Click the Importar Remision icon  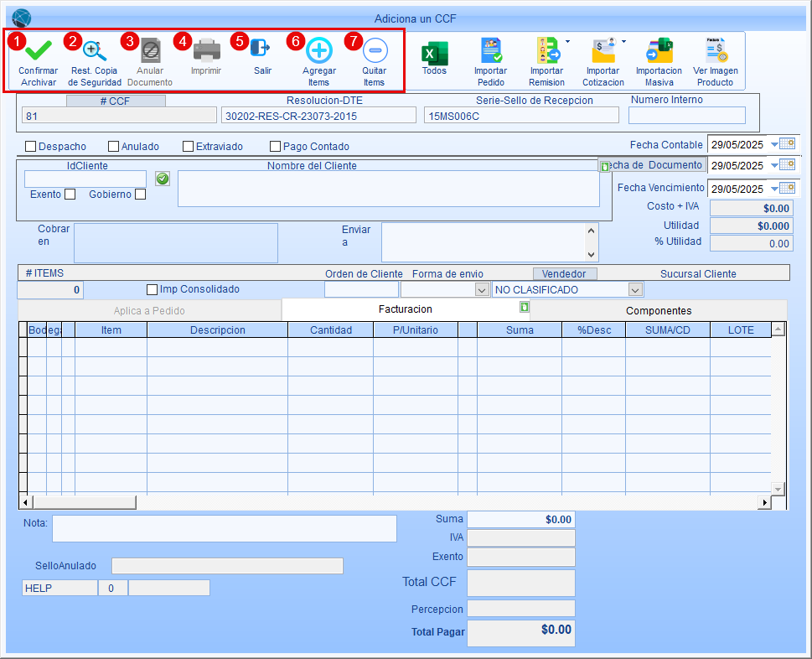(547, 50)
